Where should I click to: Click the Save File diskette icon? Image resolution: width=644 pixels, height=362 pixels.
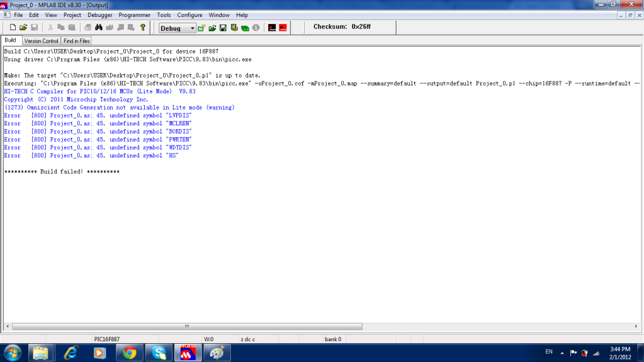[35, 28]
